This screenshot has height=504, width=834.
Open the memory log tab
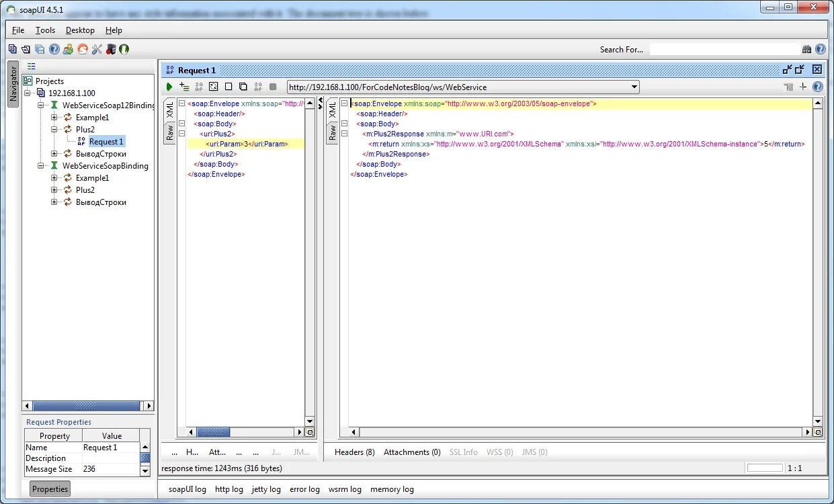click(392, 489)
